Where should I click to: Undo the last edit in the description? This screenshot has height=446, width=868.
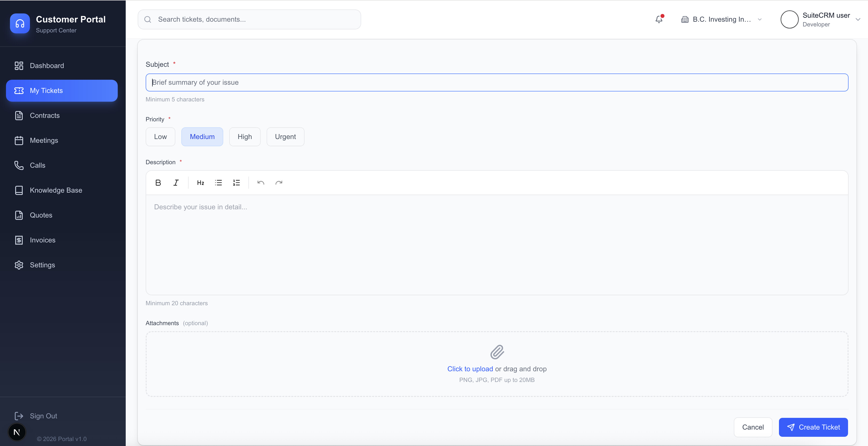261,183
